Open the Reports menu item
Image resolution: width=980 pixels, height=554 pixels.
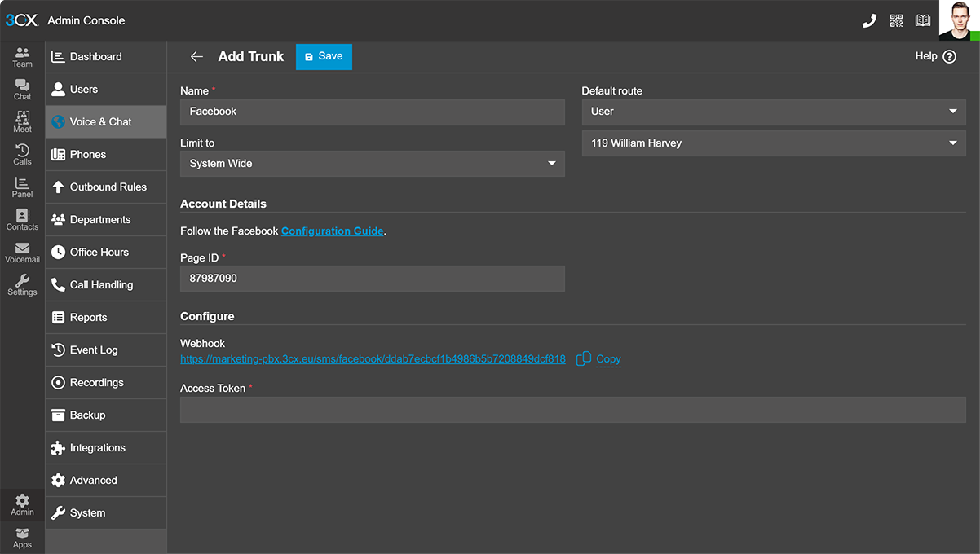106,318
